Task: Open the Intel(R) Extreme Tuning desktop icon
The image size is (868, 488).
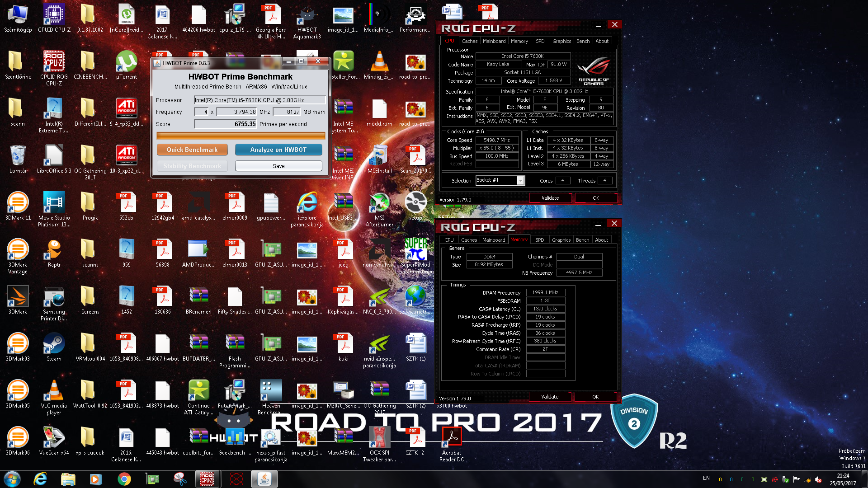Action: (54, 115)
